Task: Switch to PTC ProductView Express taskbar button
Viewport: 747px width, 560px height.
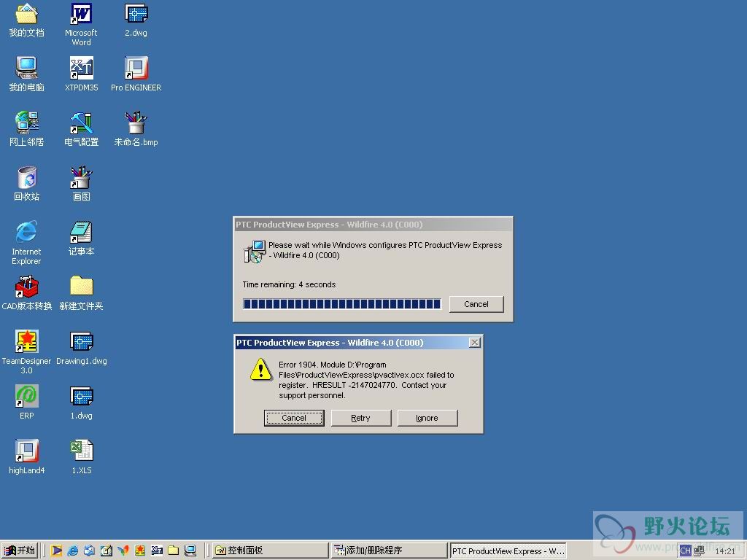Action: tap(508, 551)
